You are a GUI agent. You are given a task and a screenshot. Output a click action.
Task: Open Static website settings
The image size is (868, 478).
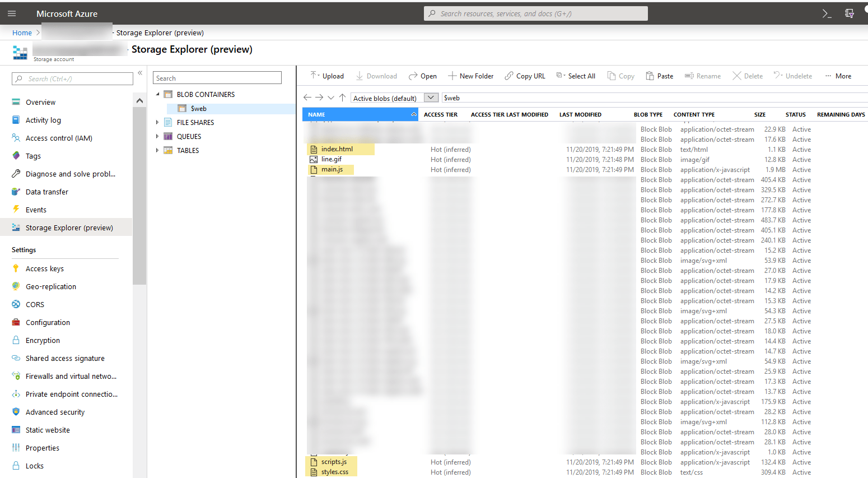48,430
